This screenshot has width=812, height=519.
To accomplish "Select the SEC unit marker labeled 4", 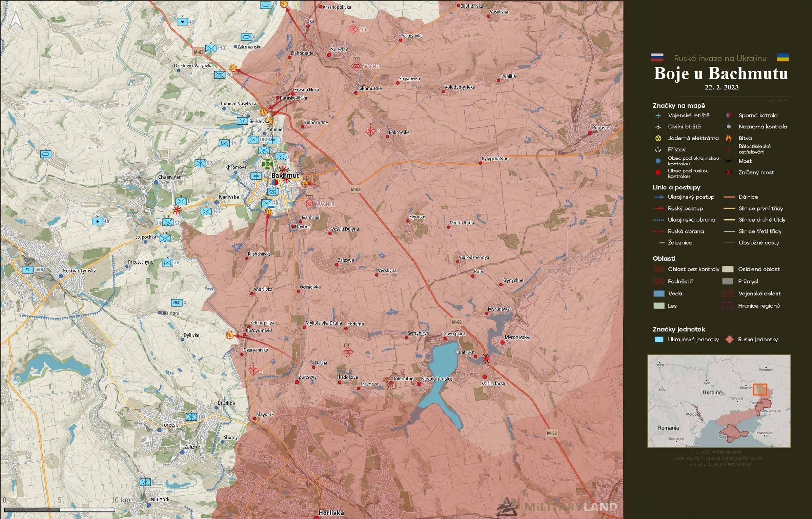I will (177, 302).
